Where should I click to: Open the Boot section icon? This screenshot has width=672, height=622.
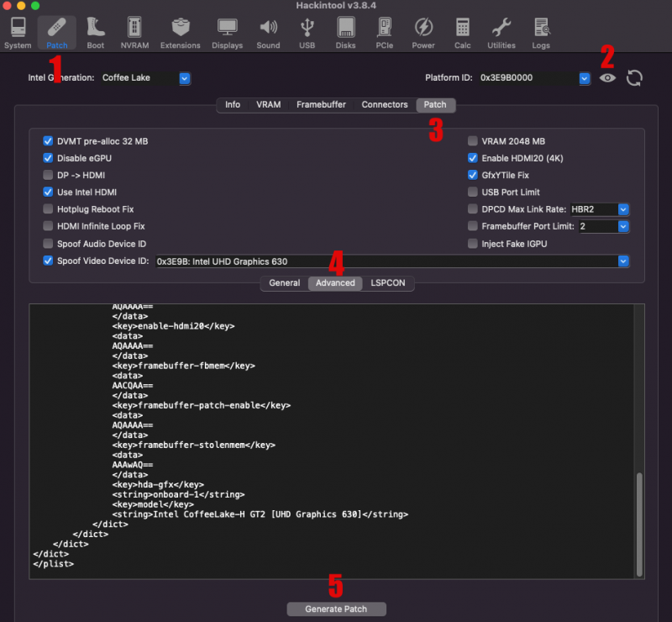[95, 33]
